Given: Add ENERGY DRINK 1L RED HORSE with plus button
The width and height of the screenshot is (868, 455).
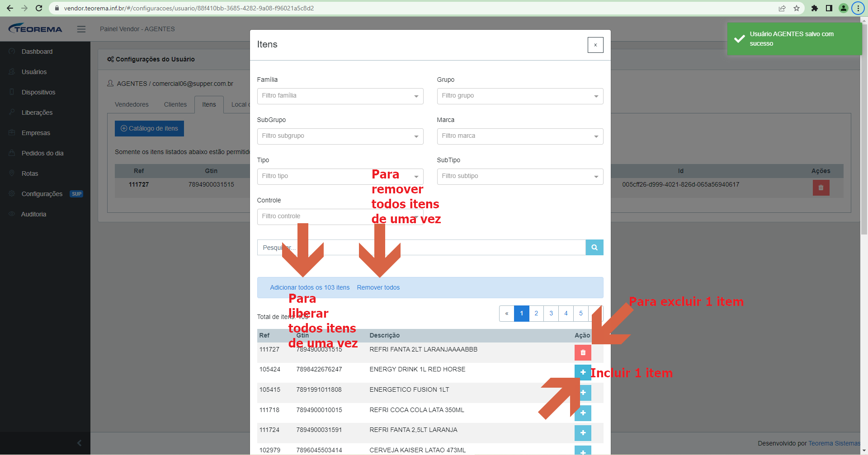Looking at the screenshot, I should pyautogui.click(x=583, y=372).
